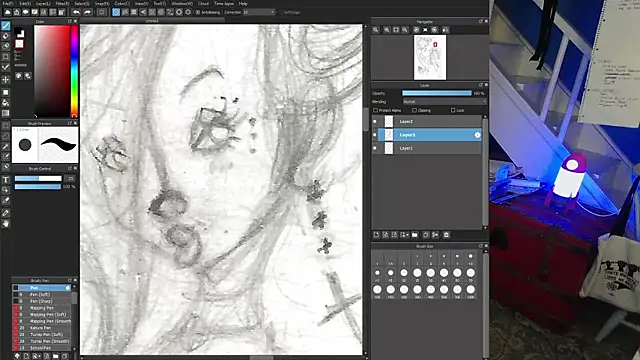Select the Text tool
This screenshot has width=640, height=360.
6,180
